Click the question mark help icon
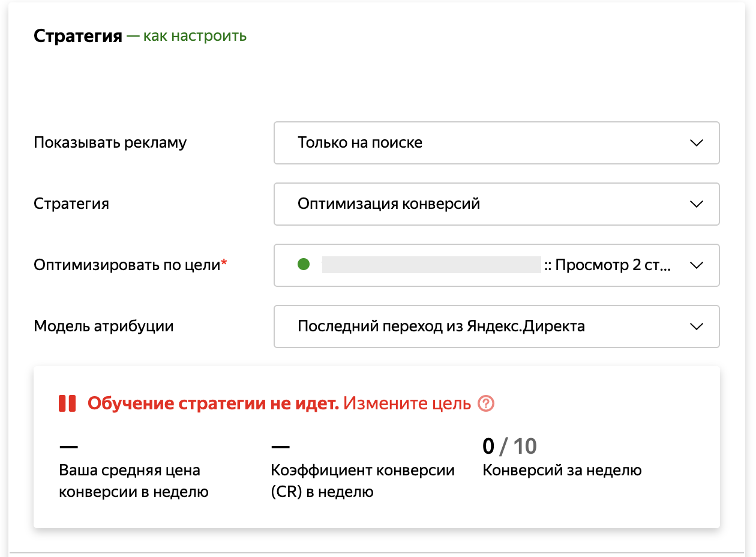The image size is (756, 557). pyautogui.click(x=486, y=403)
